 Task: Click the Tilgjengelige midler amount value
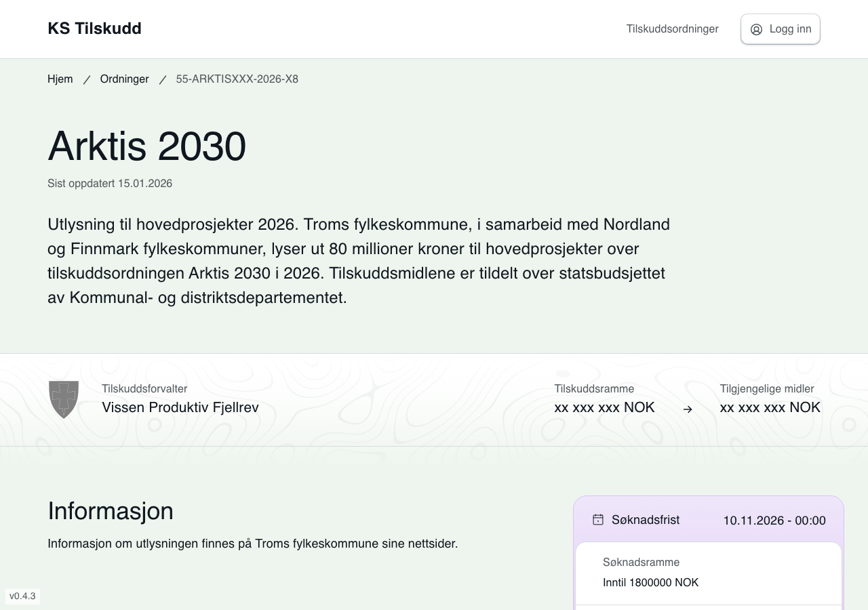[770, 407]
